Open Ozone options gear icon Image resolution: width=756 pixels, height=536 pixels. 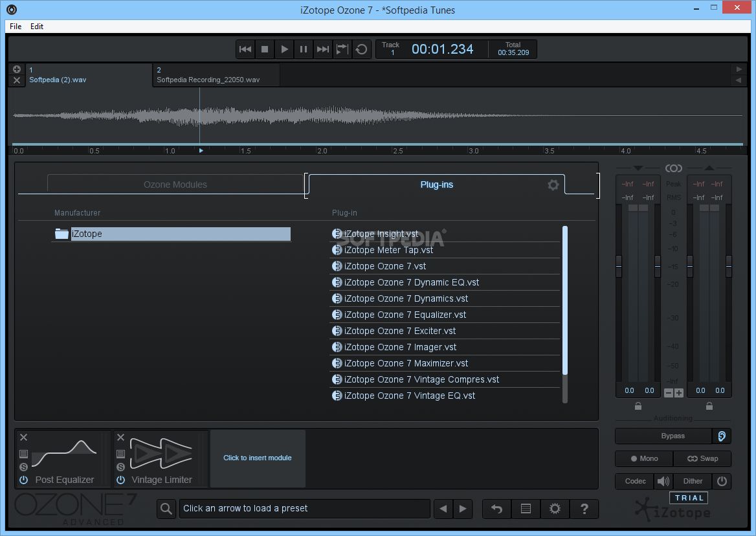(x=555, y=509)
